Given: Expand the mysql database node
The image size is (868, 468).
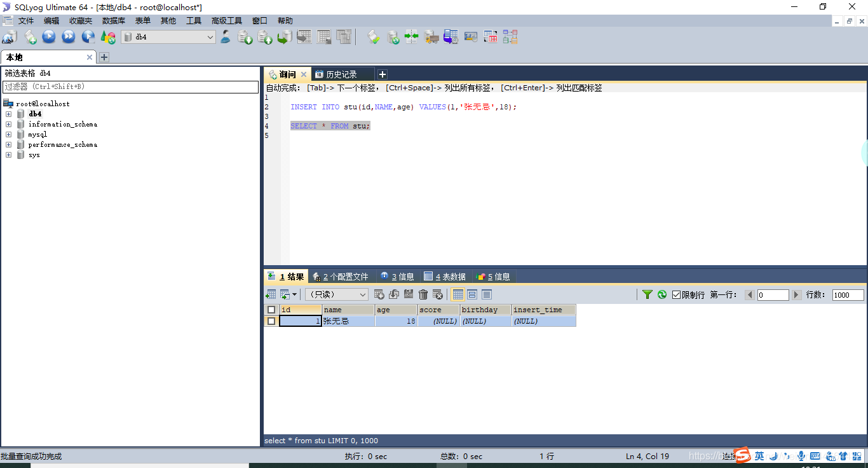Looking at the screenshot, I should [9, 134].
